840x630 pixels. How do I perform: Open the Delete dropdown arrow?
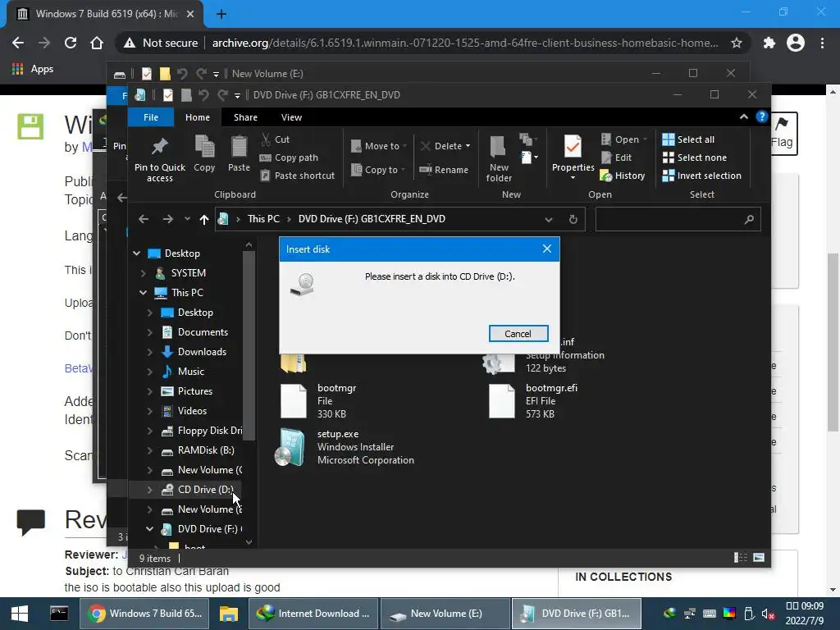468,146
